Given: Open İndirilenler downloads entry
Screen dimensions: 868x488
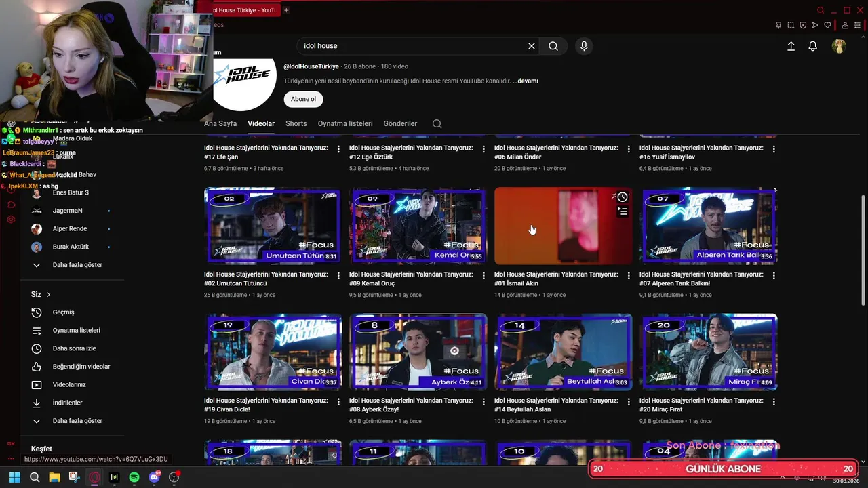Looking at the screenshot, I should click(67, 403).
